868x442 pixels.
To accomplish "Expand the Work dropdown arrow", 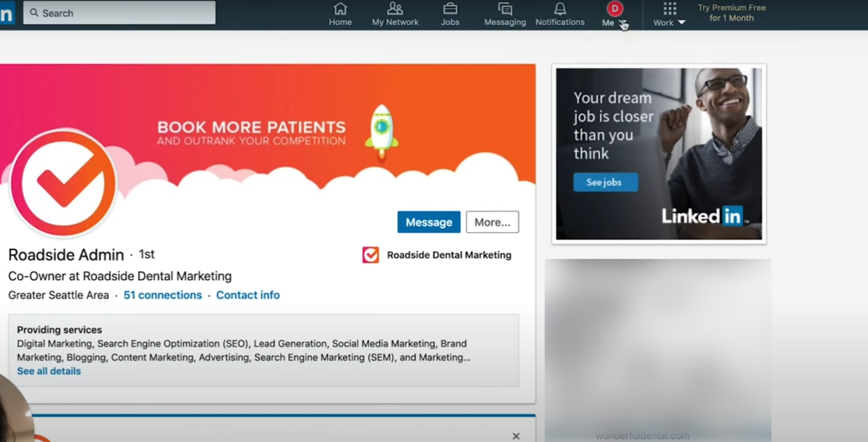I will click(x=681, y=23).
